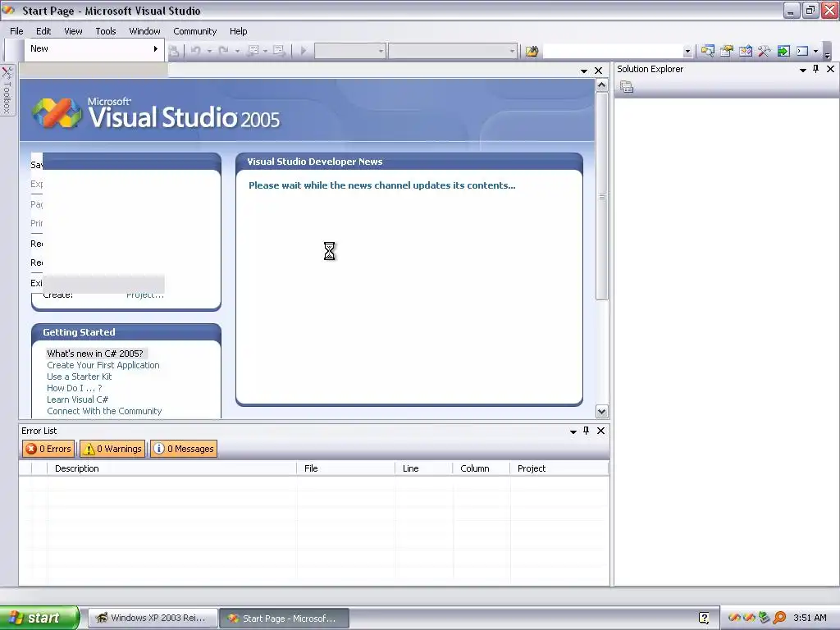Click the Undo toolbar icon
This screenshot has height=630, width=840.
195,51
